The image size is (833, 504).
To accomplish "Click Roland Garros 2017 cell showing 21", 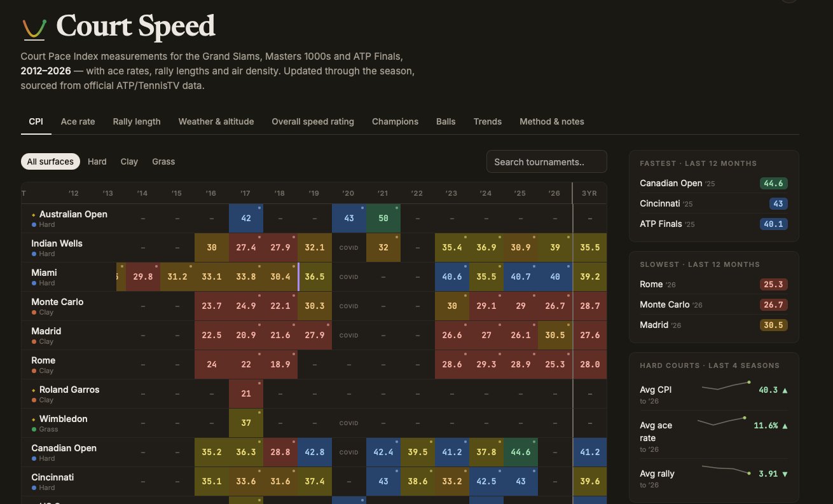I will point(246,393).
